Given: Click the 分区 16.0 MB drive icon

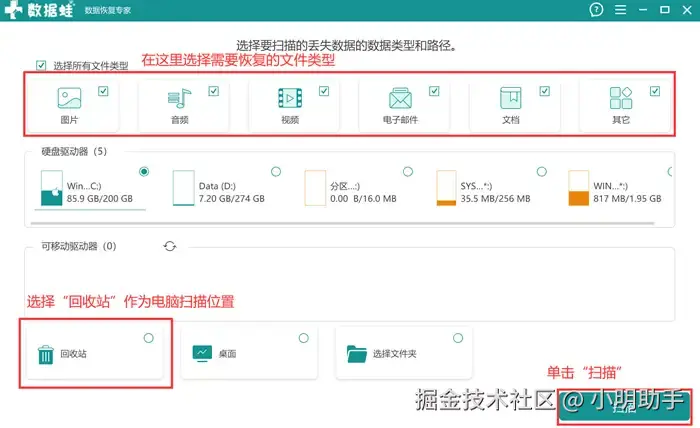Looking at the screenshot, I should (x=315, y=188).
